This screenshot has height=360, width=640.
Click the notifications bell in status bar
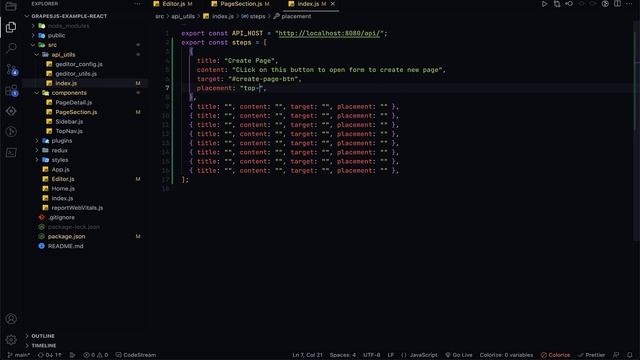pyautogui.click(x=630, y=355)
